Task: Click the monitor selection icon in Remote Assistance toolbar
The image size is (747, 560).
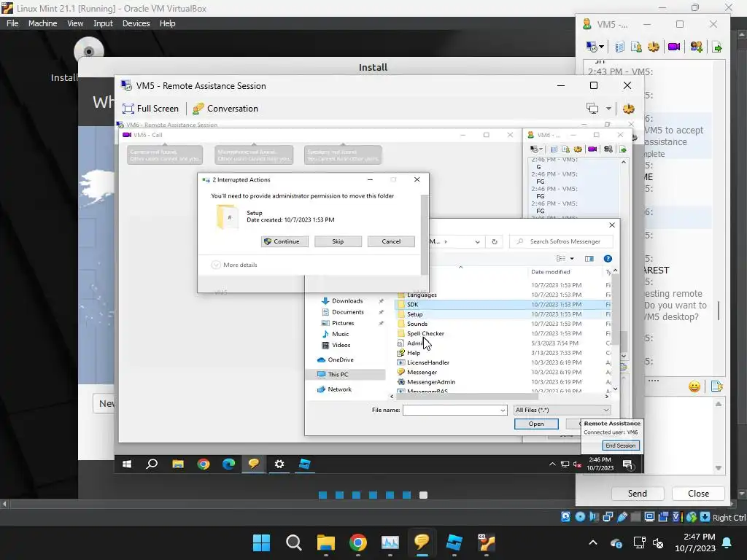Action: (592, 109)
